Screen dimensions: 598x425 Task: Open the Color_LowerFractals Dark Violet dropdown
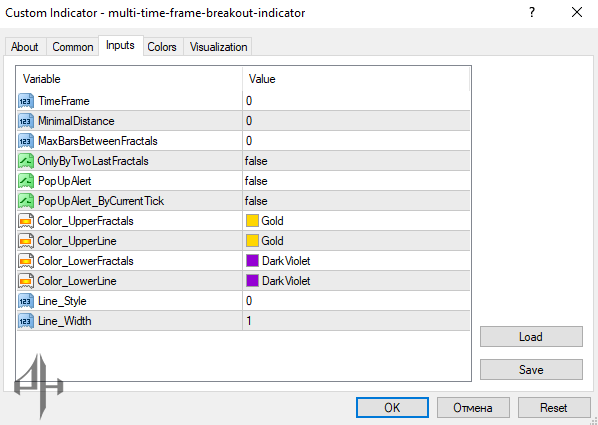356,261
